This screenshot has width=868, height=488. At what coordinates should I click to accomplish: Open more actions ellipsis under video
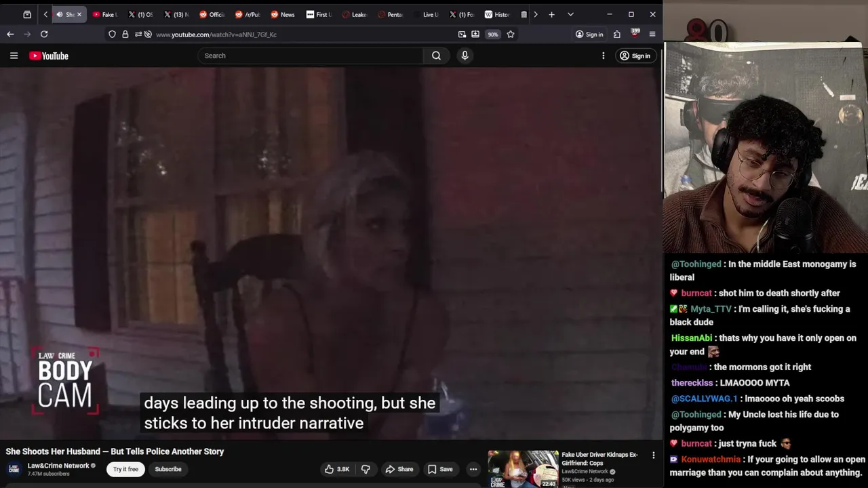click(x=473, y=469)
